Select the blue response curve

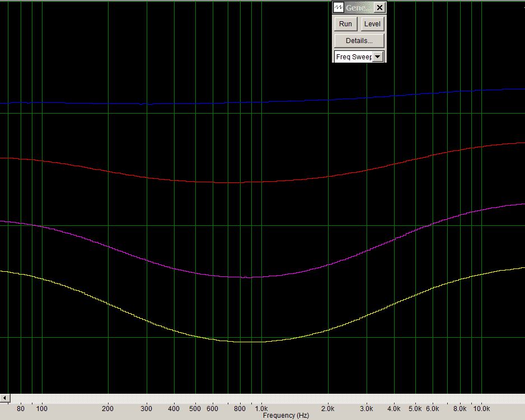[262, 102]
